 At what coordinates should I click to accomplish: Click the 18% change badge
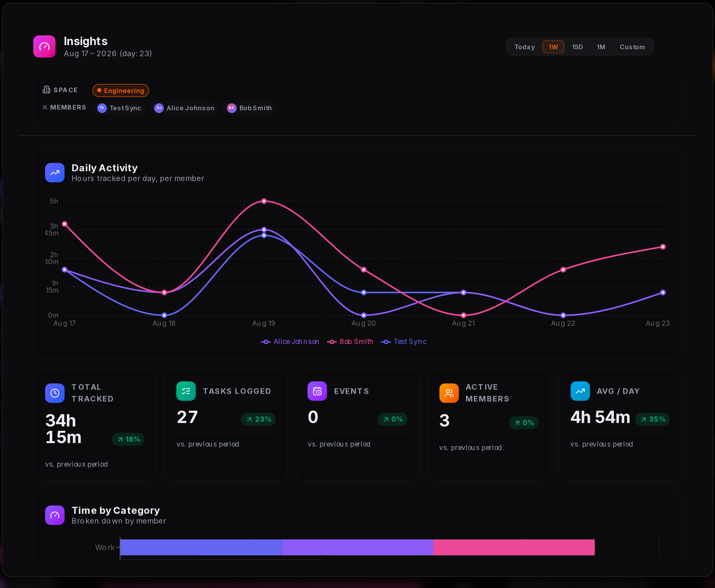click(x=128, y=439)
